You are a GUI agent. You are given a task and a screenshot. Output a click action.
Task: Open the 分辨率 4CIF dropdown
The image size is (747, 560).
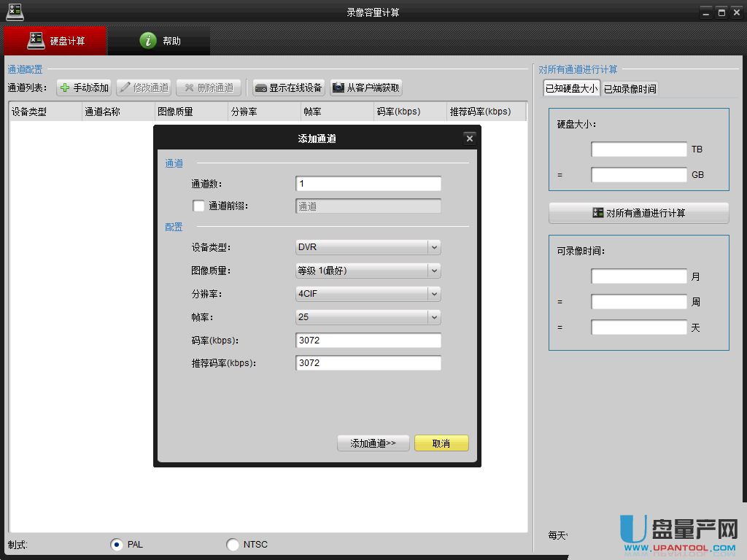click(434, 294)
